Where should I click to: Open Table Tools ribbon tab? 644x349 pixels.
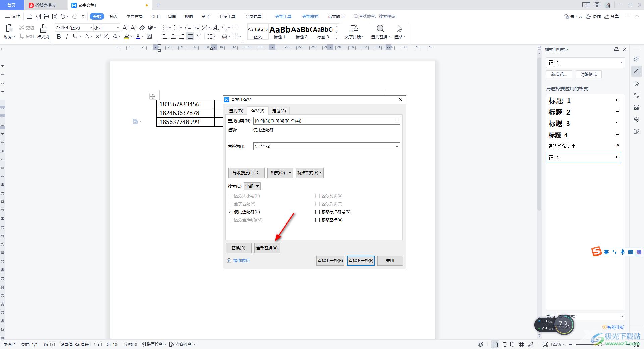pyautogui.click(x=283, y=16)
